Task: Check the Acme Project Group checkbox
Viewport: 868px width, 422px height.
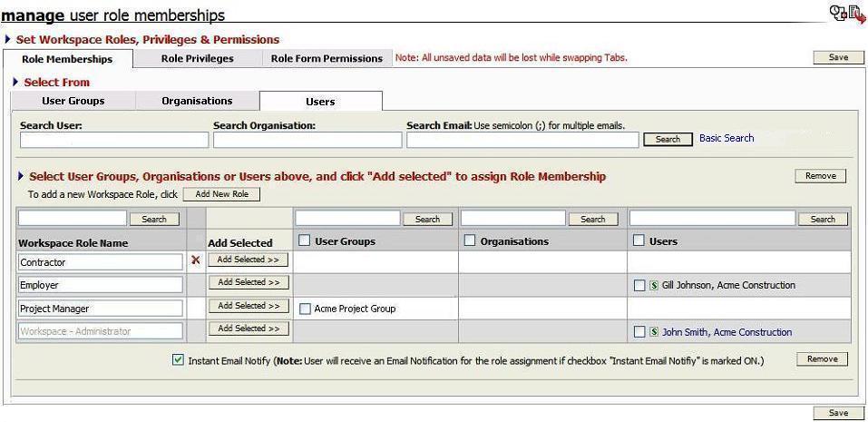Action: (x=305, y=309)
